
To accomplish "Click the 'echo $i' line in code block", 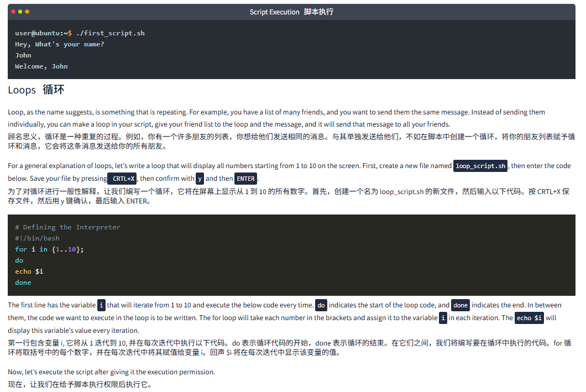I will tap(29, 271).
